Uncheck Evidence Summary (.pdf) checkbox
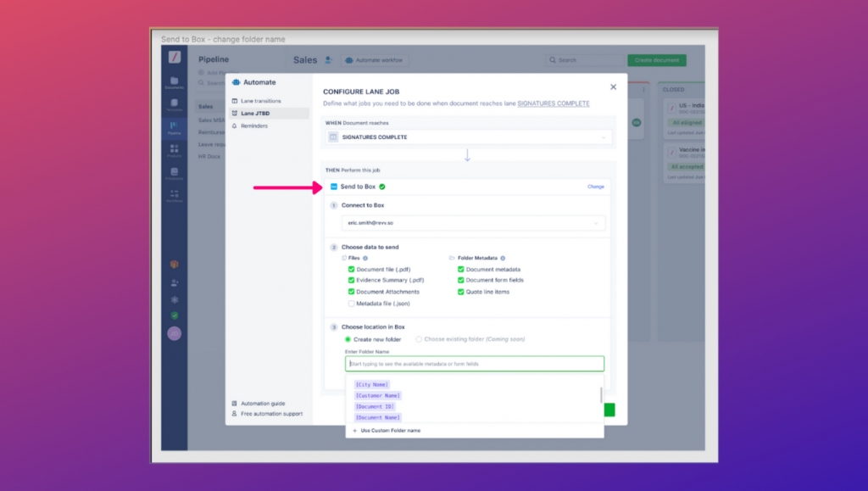The image size is (868, 491). coord(351,280)
